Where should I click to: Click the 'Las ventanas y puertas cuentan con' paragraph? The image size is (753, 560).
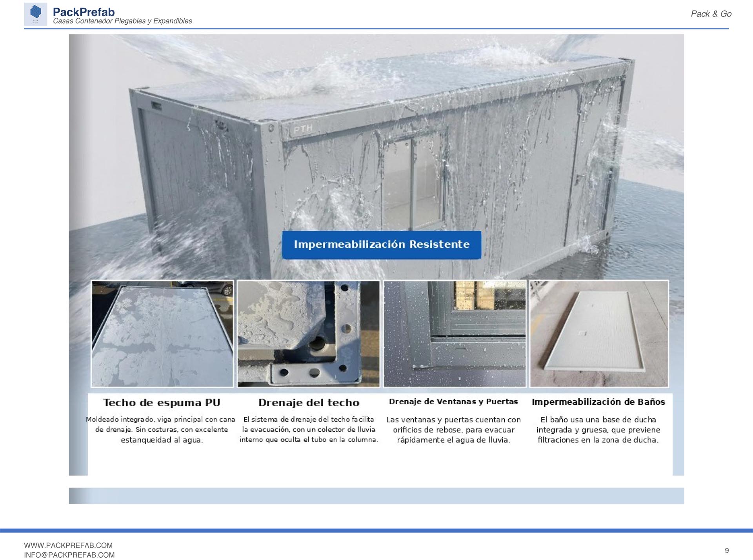click(x=453, y=430)
